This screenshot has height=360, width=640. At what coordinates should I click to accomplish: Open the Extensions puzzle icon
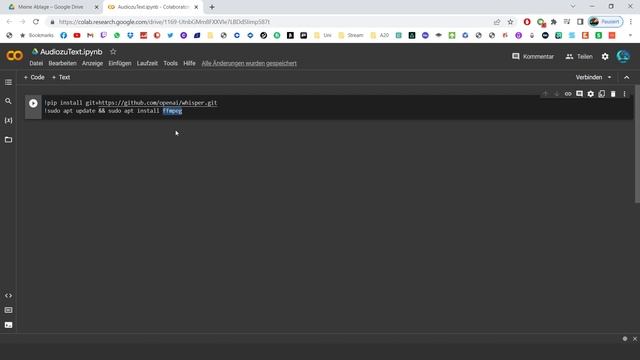pos(553,22)
